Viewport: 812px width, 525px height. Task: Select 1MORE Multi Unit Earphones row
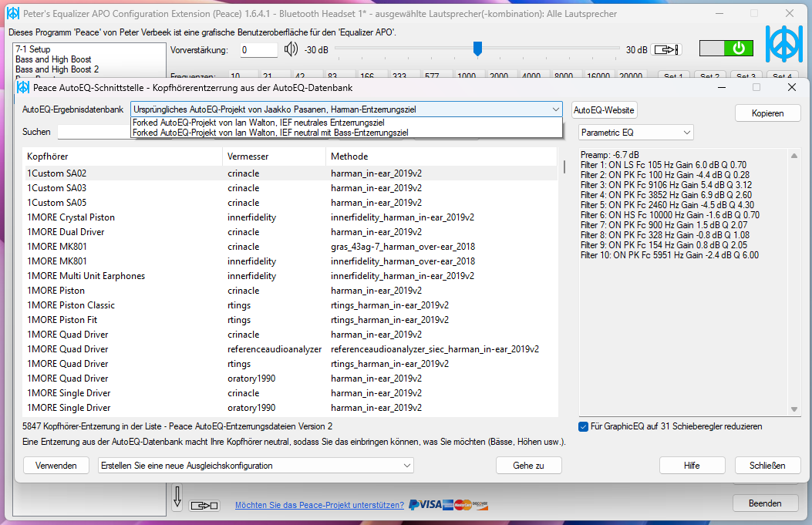[291, 276]
